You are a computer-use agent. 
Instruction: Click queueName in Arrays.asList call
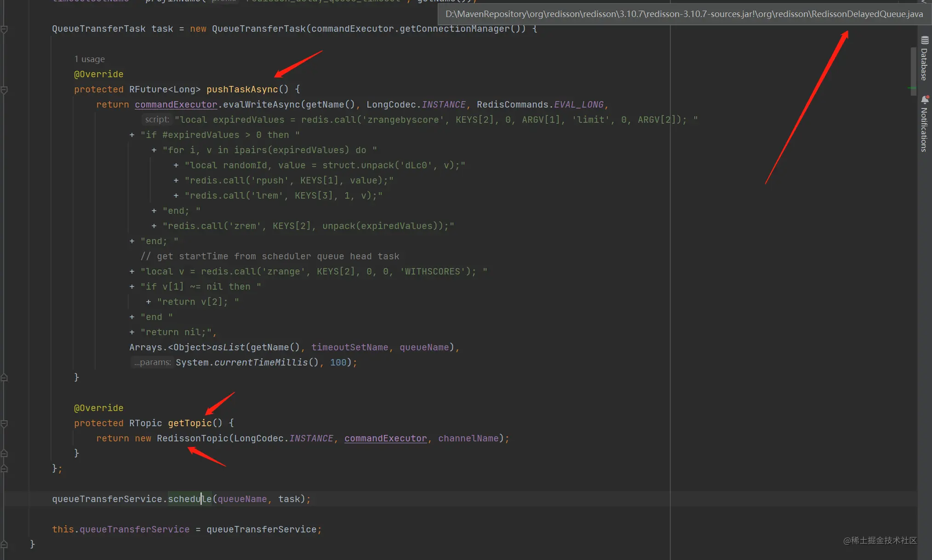pos(424,347)
